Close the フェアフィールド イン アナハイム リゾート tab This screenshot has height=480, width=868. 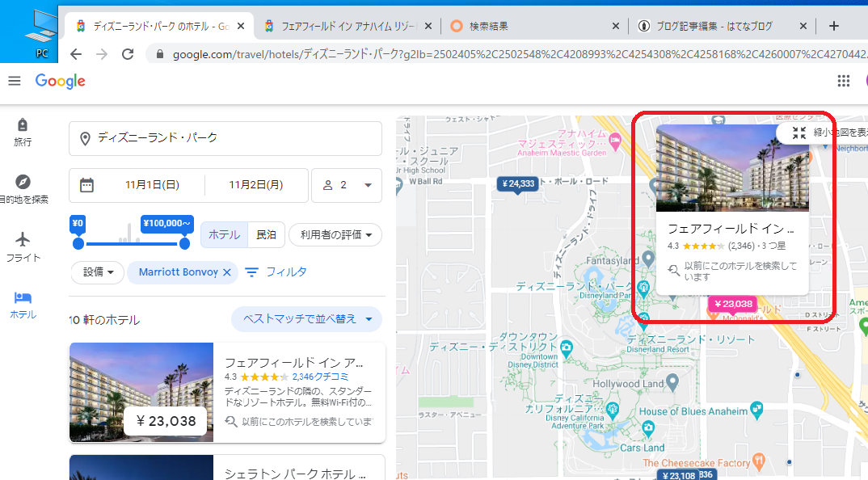coord(428,26)
